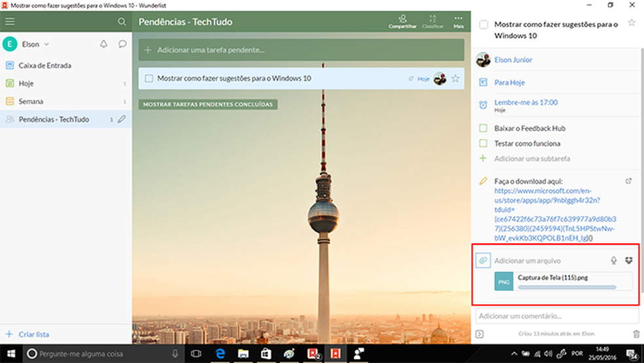The image size is (644, 363).
Task: Collapse detail panel with arrow icon
Action: pyautogui.click(x=479, y=334)
